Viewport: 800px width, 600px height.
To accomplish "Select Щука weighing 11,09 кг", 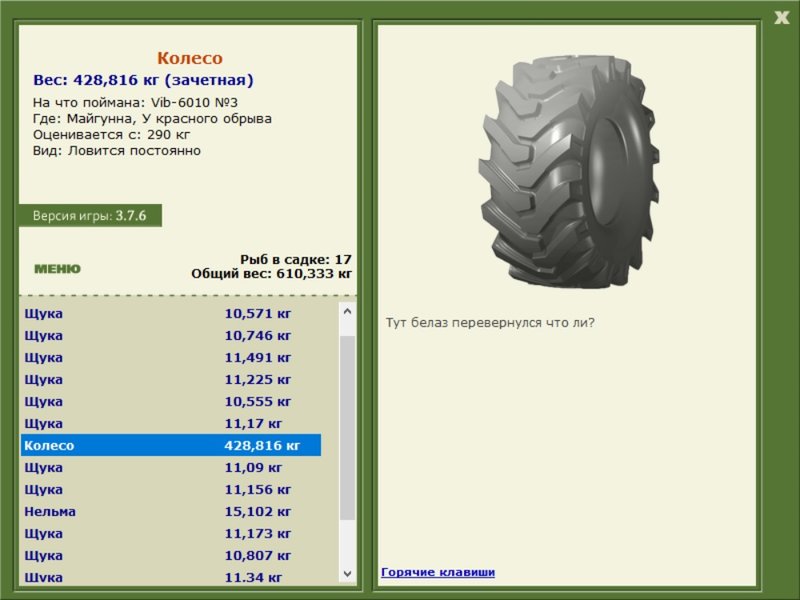I will tap(171, 467).
